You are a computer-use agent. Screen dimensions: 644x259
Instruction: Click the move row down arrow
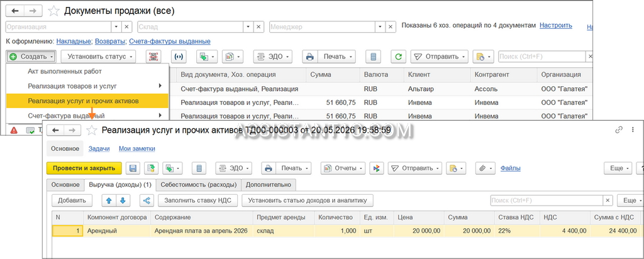(123, 201)
